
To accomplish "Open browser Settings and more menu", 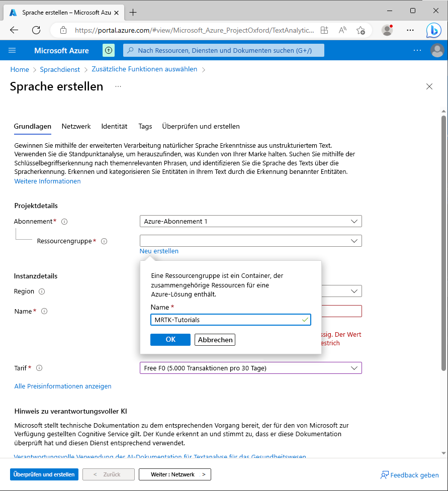I will pos(410,30).
